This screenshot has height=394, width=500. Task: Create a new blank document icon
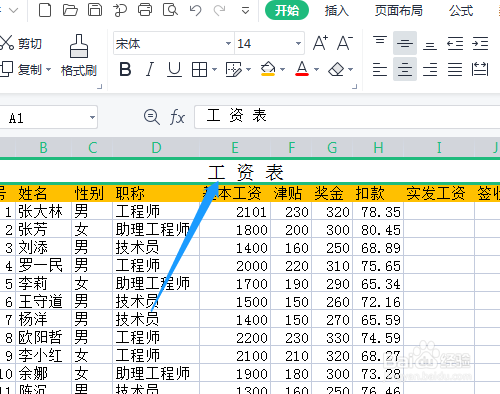click(45, 10)
